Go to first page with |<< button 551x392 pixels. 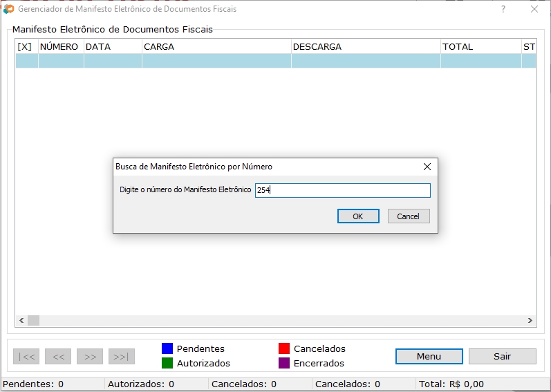[x=26, y=357]
